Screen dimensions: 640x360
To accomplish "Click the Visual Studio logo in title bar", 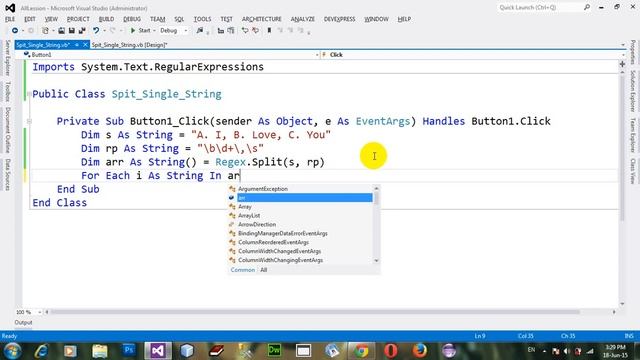I will click(x=10, y=8).
